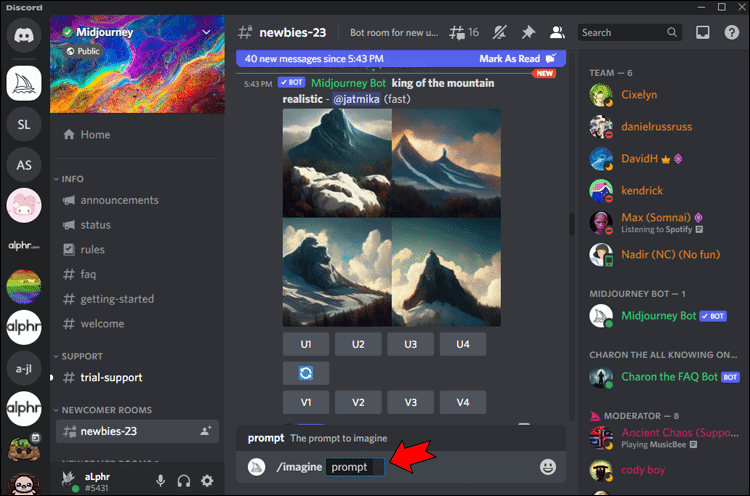Click the re-roll refresh button under U1
The width and height of the screenshot is (750, 496).
point(306,373)
